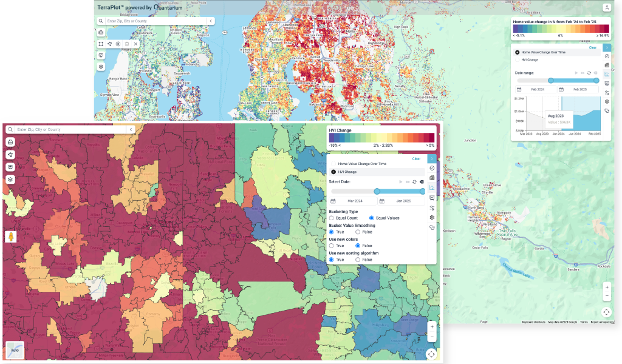
Task: Open the map layers button in the back Seattle map
Action: coord(101,67)
